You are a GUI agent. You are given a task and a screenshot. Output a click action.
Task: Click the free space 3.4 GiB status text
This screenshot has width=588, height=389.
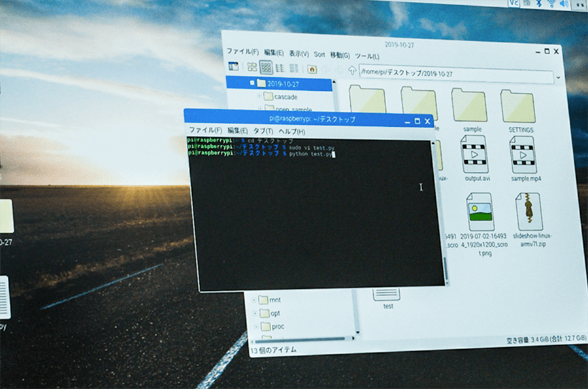(546, 339)
